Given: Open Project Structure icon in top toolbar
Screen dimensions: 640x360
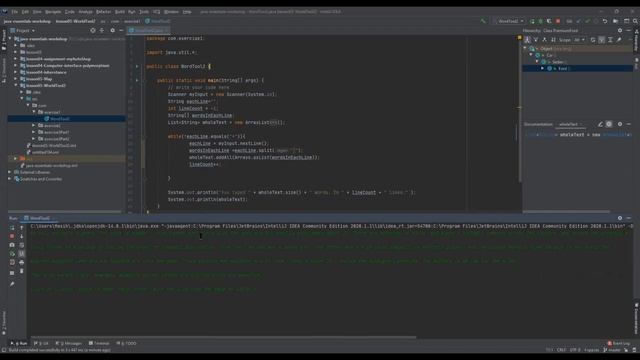Looking at the screenshot, I should click(x=616, y=21).
